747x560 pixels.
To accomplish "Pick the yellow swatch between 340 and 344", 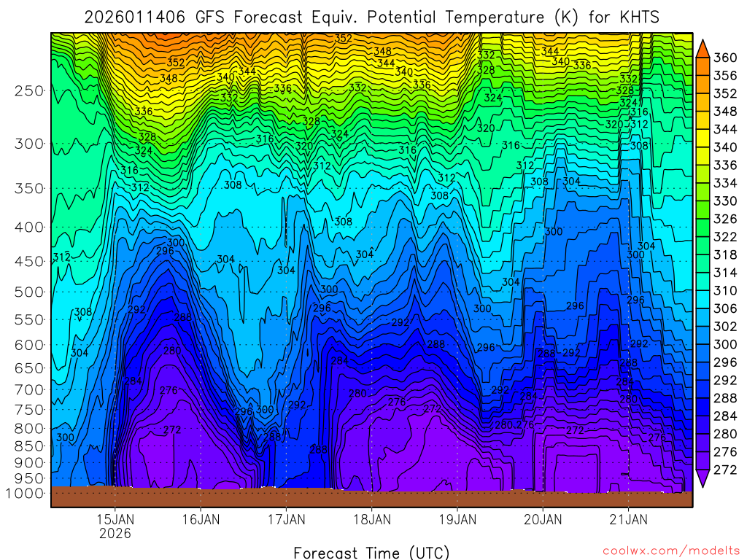I will (x=703, y=138).
